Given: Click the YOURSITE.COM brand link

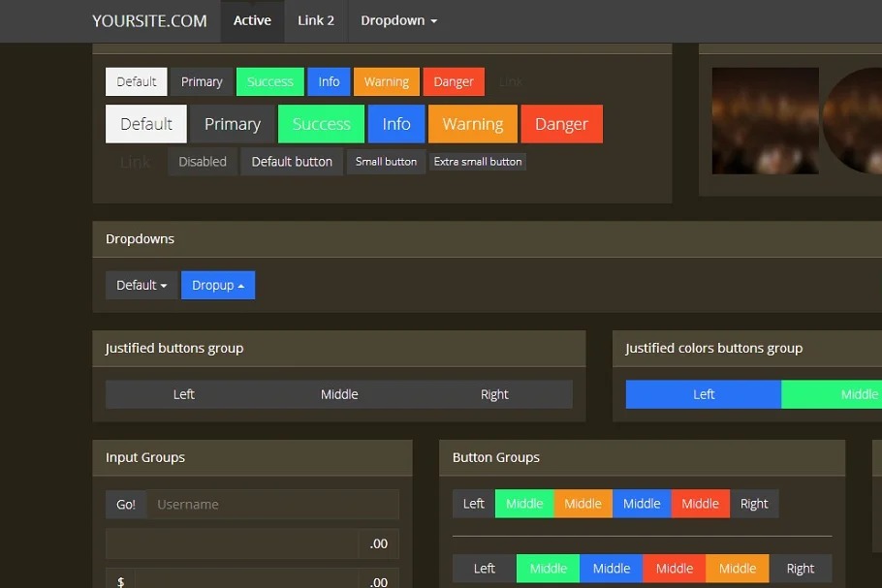Looking at the screenshot, I should click(149, 20).
